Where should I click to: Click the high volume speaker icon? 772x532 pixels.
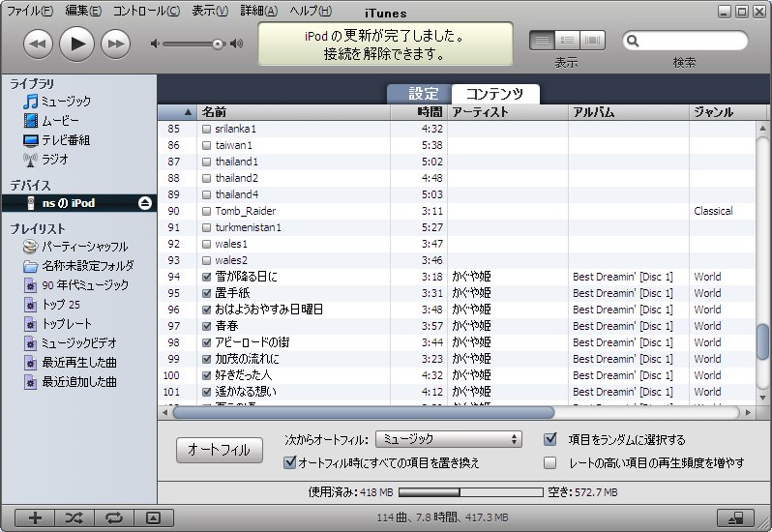tap(237, 44)
